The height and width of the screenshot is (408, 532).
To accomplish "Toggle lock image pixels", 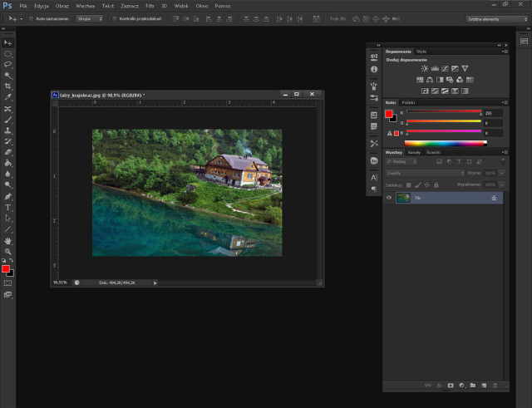I will (418, 184).
